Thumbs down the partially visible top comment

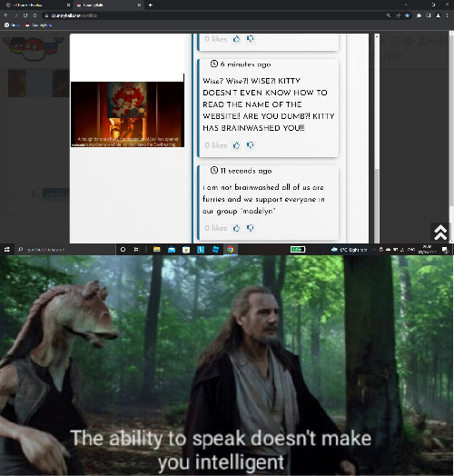click(250, 39)
